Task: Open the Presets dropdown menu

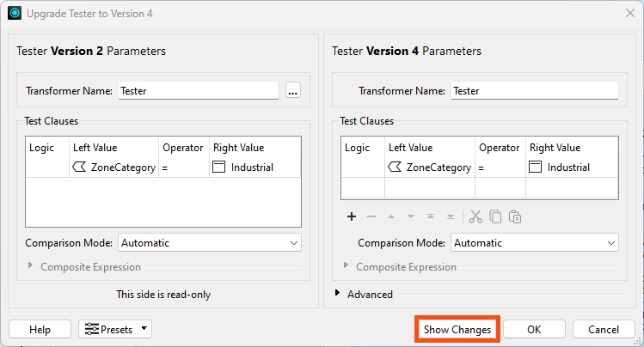Action: click(x=115, y=329)
